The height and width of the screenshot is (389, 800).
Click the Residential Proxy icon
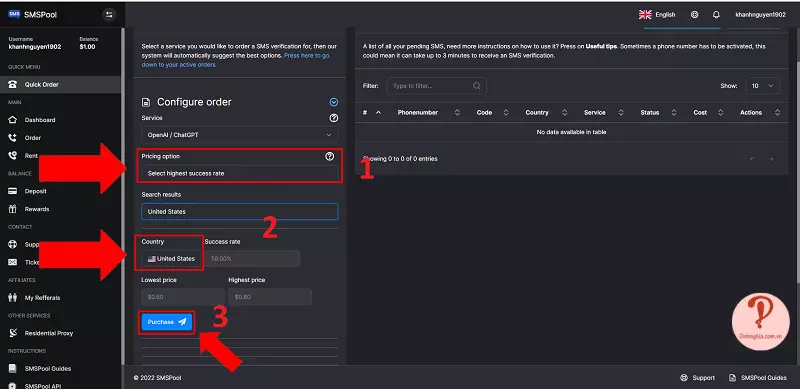(x=13, y=333)
